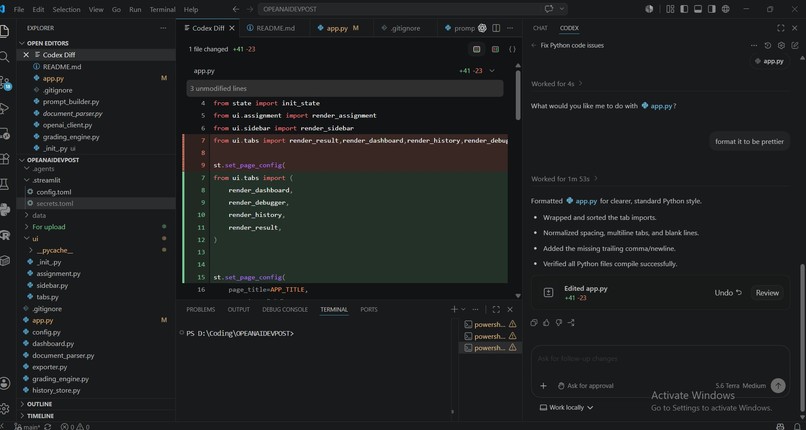Switch to split diff view

[x=495, y=49]
